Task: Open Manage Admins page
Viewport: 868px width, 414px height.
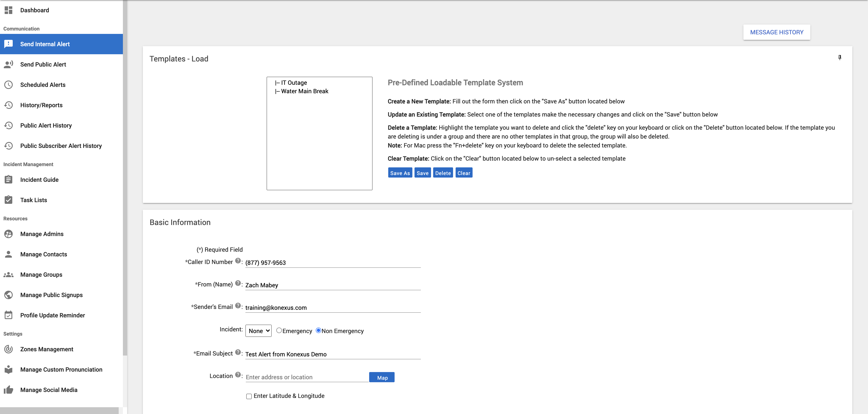Action: 61,234
